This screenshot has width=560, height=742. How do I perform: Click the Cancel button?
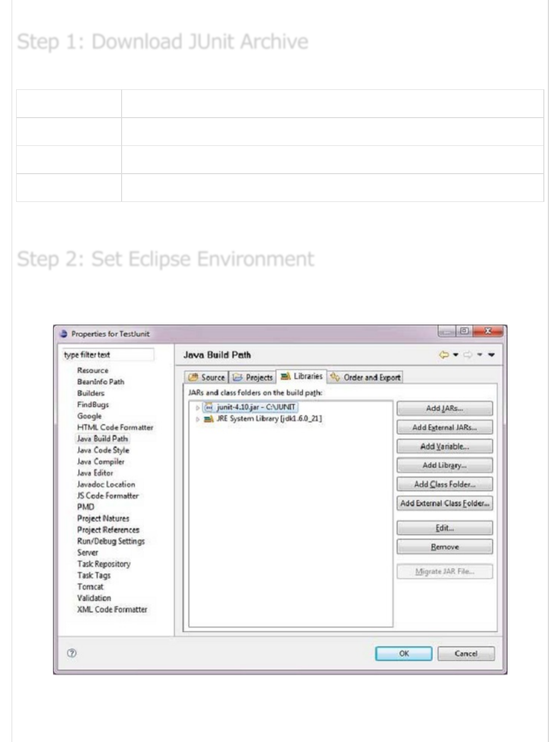point(466,653)
